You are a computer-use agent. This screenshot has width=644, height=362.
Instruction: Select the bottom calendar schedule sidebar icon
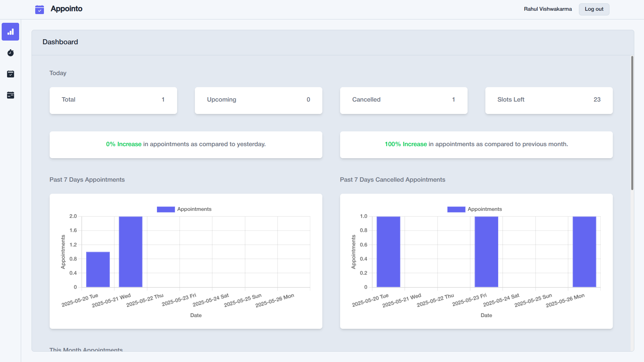point(10,95)
